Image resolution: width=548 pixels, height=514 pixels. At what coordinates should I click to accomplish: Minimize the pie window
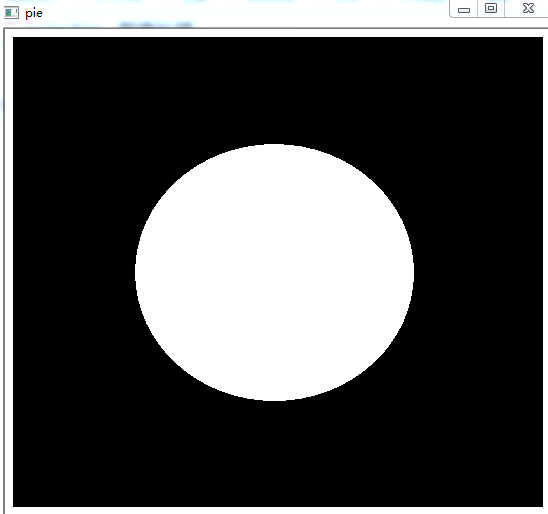[464, 9]
